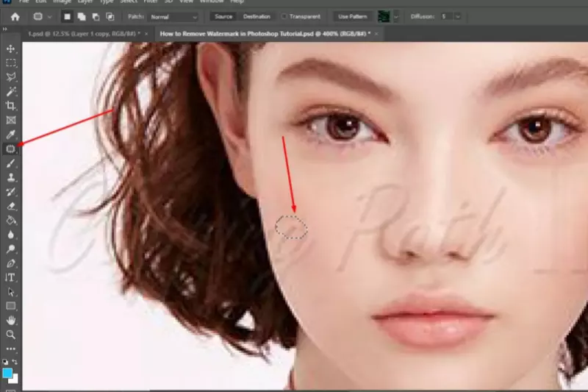The width and height of the screenshot is (588, 392).
Task: Select the Path Selection tool
Action: point(10,292)
